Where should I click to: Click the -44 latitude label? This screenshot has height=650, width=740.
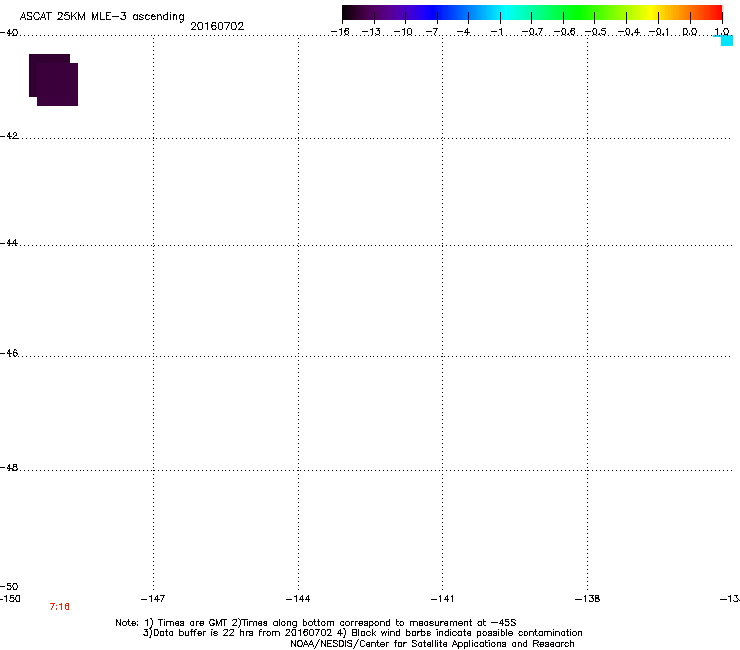pyautogui.click(x=9, y=243)
